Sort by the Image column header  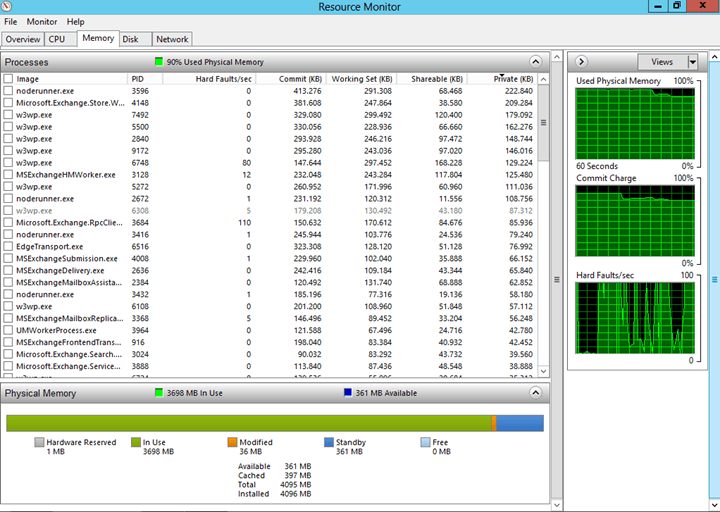pos(71,79)
